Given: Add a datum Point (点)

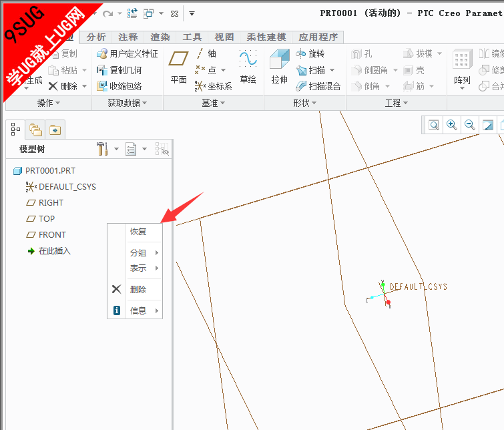Looking at the screenshot, I should point(206,70).
